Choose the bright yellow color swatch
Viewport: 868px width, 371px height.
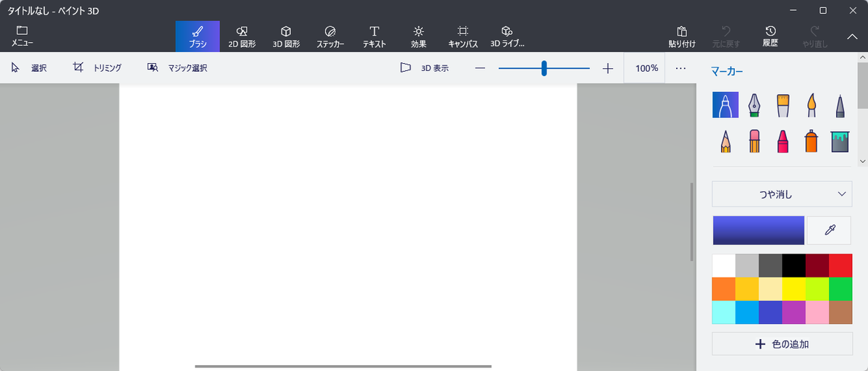794,288
